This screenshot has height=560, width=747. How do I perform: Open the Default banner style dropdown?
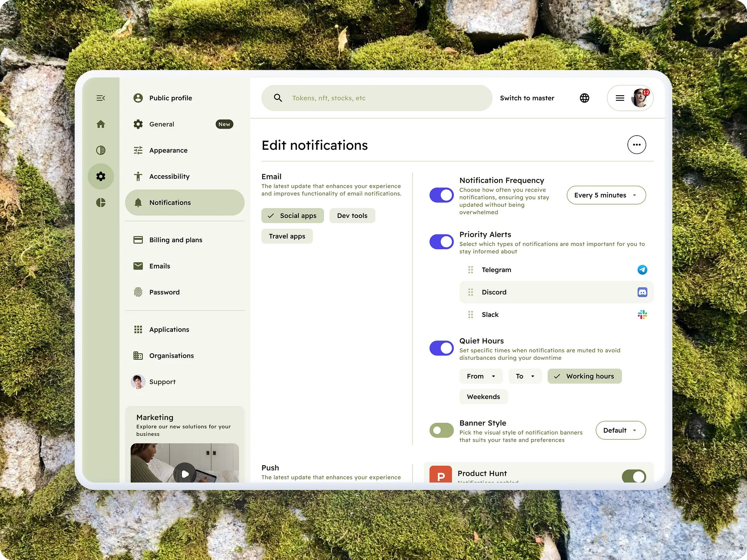(x=621, y=430)
